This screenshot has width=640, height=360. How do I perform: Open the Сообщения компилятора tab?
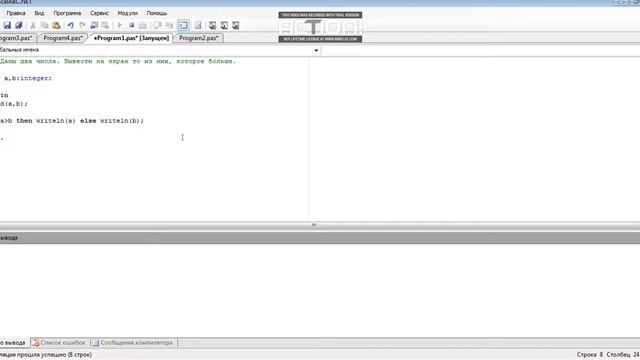(133, 343)
